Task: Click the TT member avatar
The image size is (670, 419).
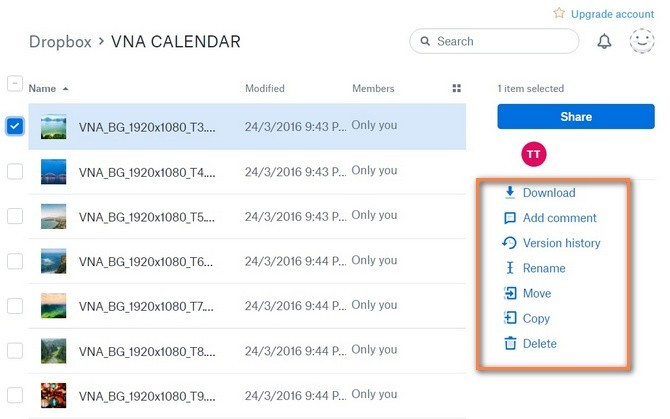Action: 534,154
